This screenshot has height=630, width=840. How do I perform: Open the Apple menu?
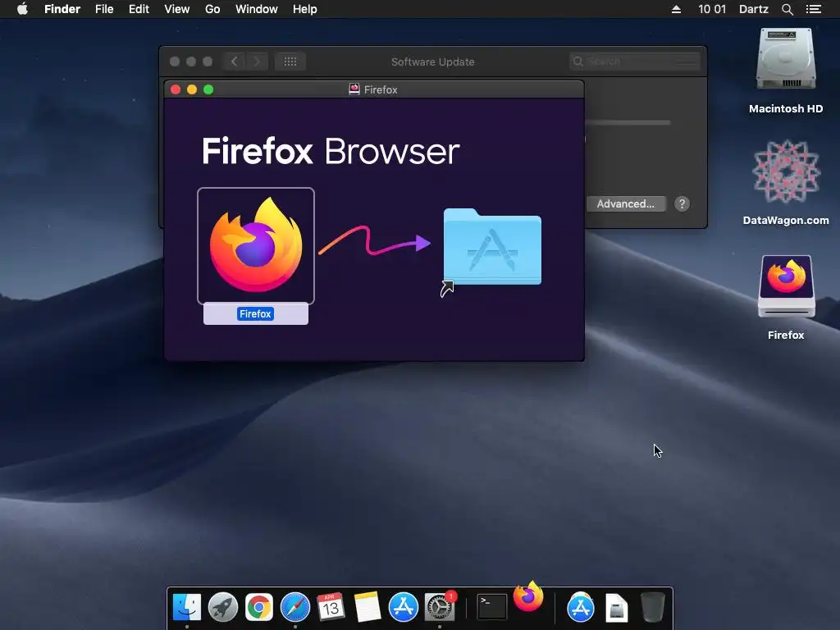tap(22, 9)
